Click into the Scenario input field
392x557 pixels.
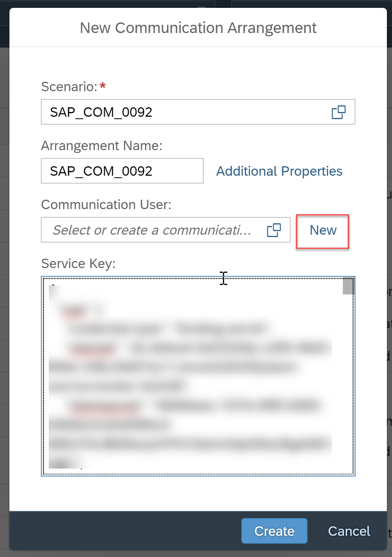pyautogui.click(x=198, y=112)
